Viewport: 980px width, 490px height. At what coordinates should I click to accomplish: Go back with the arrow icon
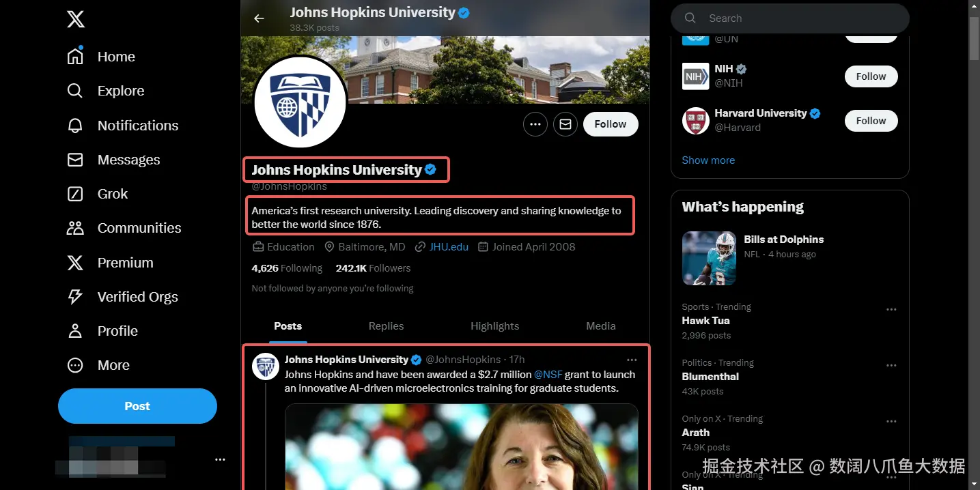pyautogui.click(x=259, y=18)
